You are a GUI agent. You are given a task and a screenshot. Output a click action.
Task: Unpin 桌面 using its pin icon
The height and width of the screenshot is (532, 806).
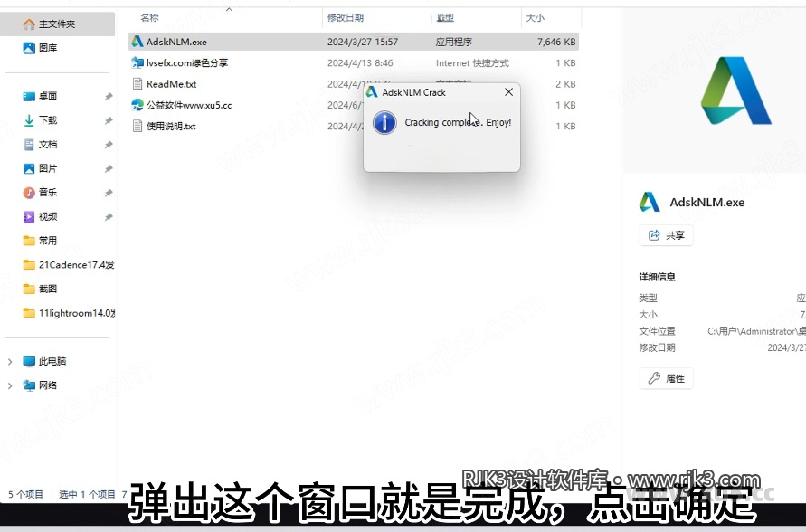point(109,96)
